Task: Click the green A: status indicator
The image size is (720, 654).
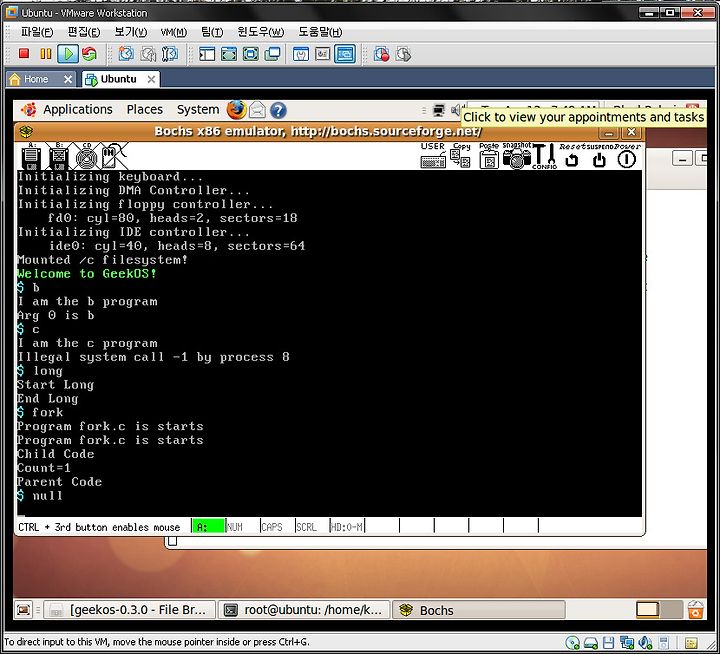Action: [208, 526]
